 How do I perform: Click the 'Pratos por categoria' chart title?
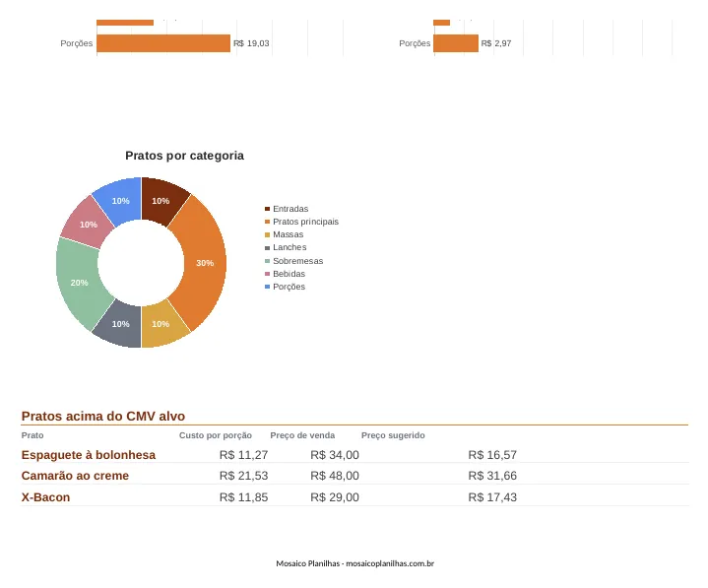(184, 156)
